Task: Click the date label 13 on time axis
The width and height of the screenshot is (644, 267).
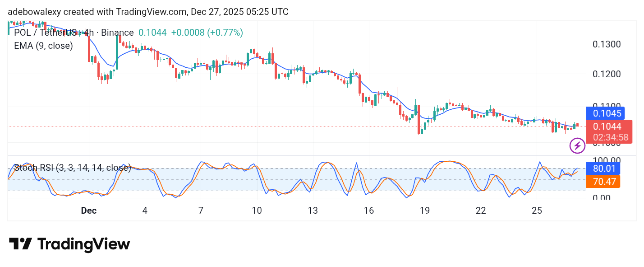Action: click(x=313, y=211)
